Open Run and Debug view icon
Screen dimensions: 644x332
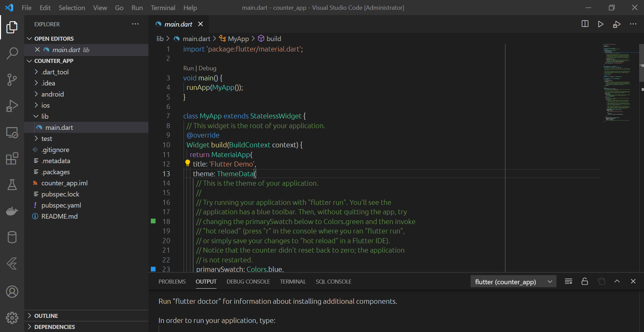12,106
